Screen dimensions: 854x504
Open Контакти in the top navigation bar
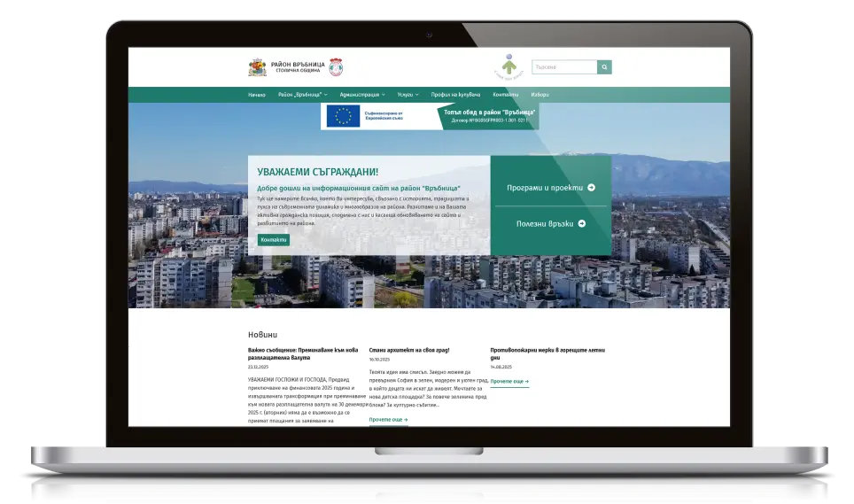(505, 95)
